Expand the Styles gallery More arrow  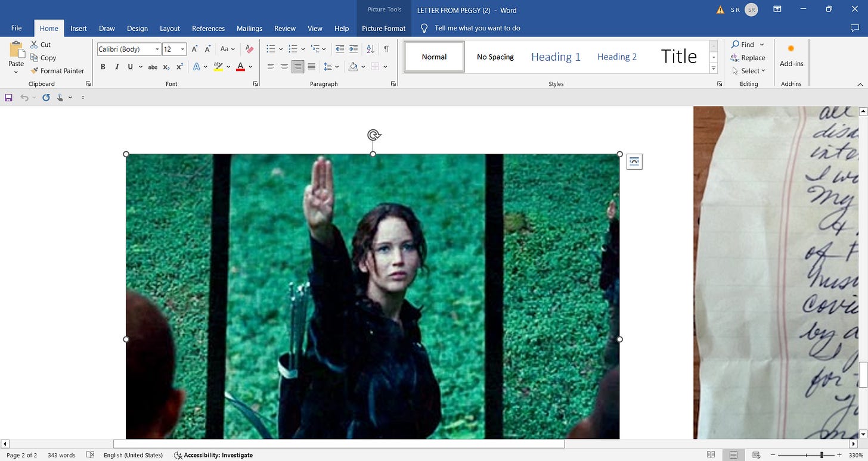coord(714,69)
